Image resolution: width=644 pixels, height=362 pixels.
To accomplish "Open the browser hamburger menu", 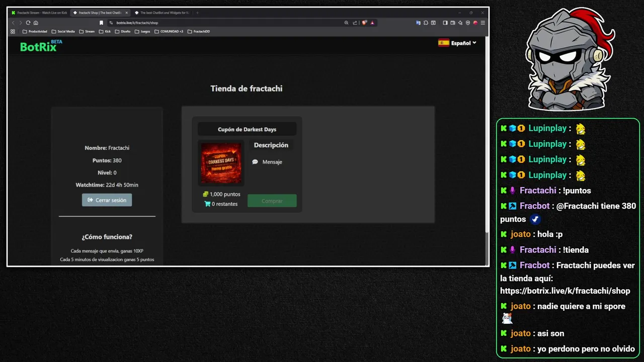I will click(x=483, y=23).
